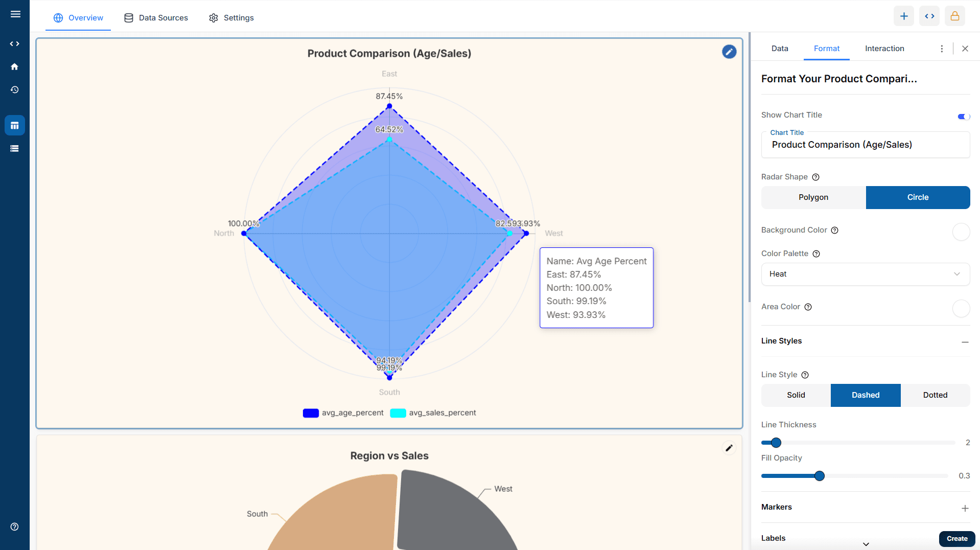
Task: Click Background Color help icon
Action: click(835, 231)
